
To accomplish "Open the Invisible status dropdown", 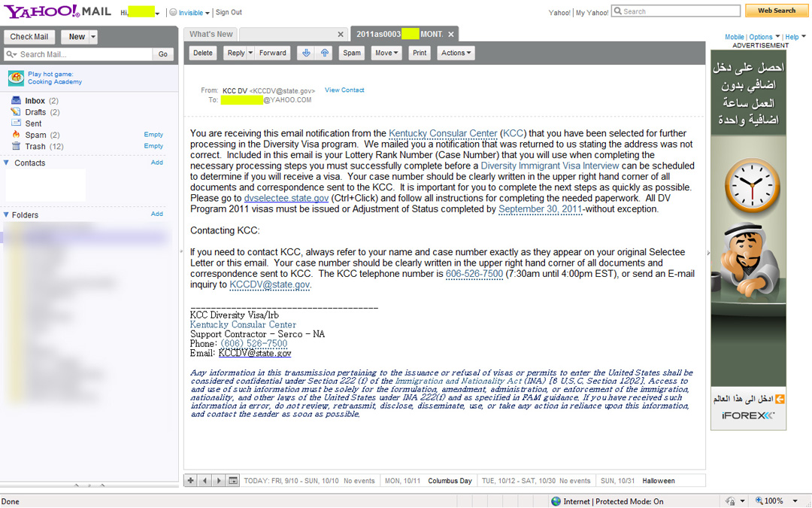I will point(208,13).
